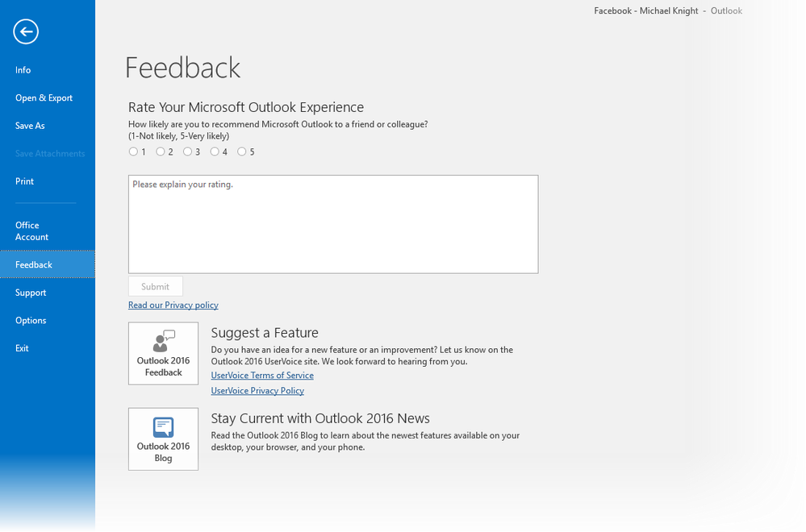Viewport: 806px width, 532px height.
Task: Select rating 1 radio button
Action: [x=133, y=152]
